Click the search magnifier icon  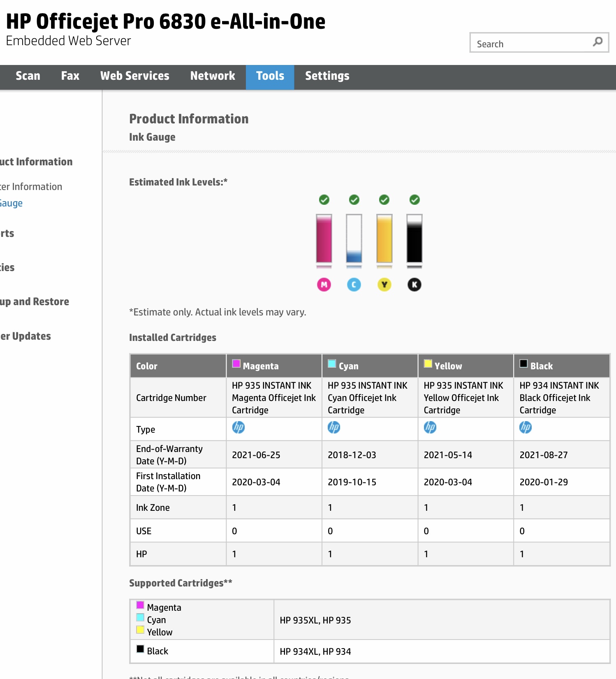[x=597, y=42]
